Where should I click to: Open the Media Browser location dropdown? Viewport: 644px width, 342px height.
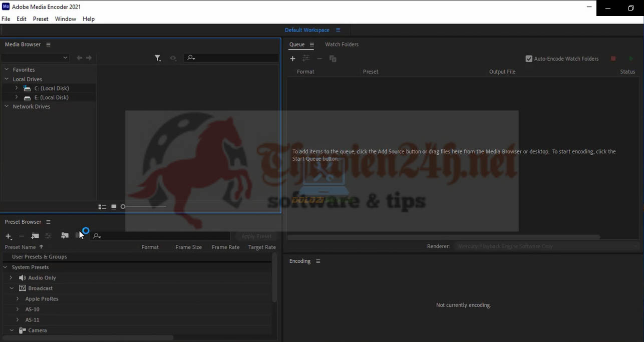coord(35,58)
